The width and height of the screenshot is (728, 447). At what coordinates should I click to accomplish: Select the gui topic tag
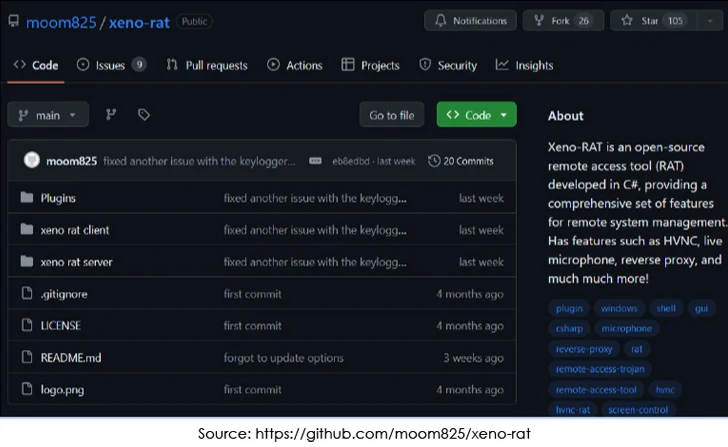[x=701, y=308]
